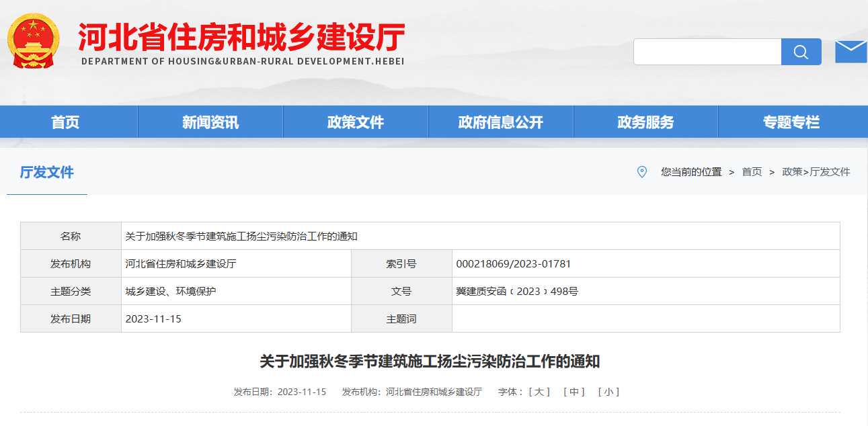Open the 专题专栏 menu
This screenshot has width=868, height=426.
(790, 122)
